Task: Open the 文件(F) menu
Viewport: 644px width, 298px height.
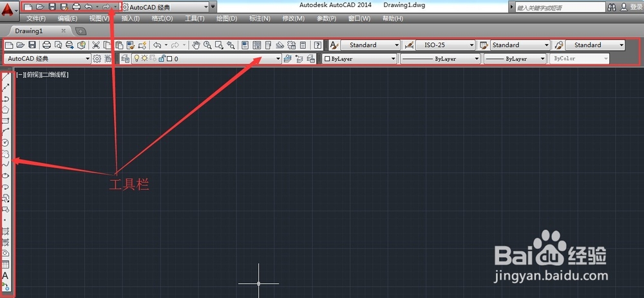Action: tap(36, 19)
